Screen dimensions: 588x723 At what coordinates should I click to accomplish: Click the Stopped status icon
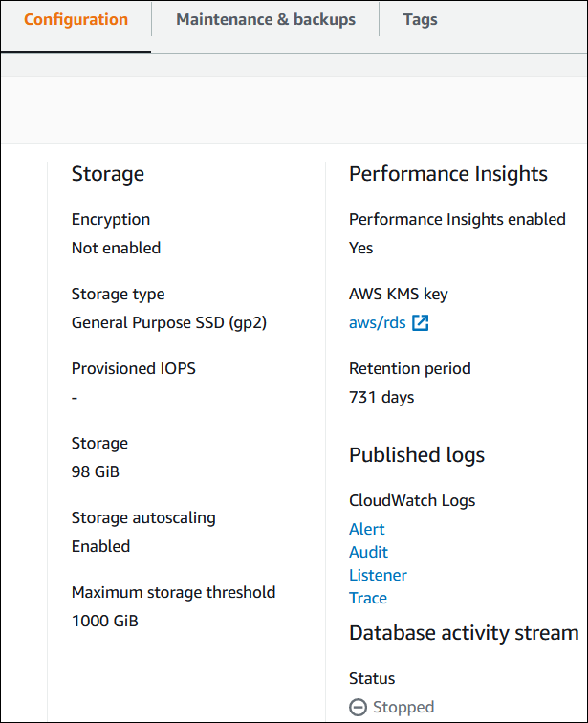[x=359, y=708]
